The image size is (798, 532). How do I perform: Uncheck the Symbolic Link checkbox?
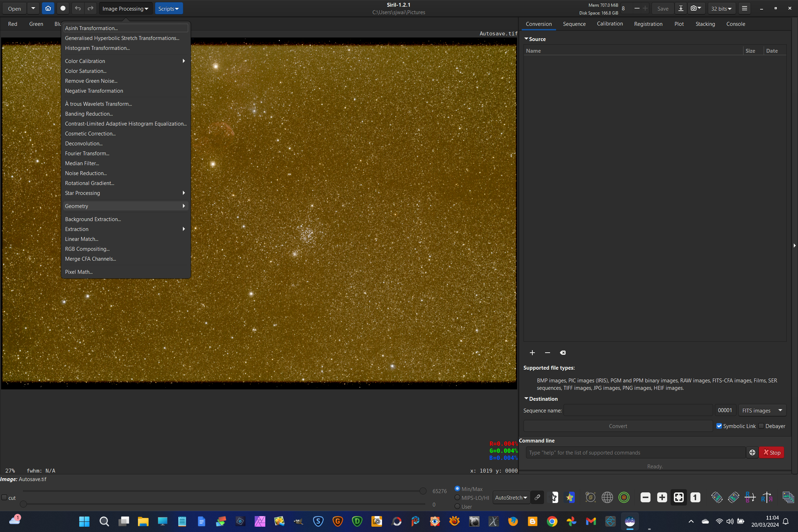pos(719,426)
